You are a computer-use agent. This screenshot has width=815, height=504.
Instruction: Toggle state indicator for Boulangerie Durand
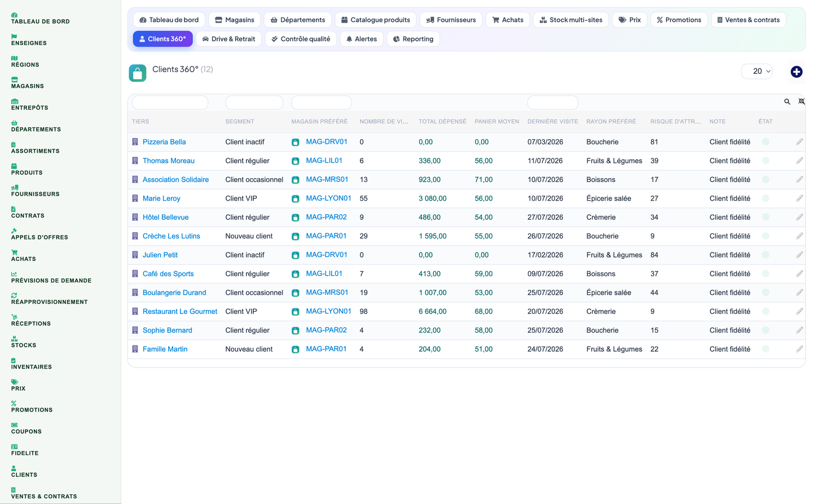point(765,293)
